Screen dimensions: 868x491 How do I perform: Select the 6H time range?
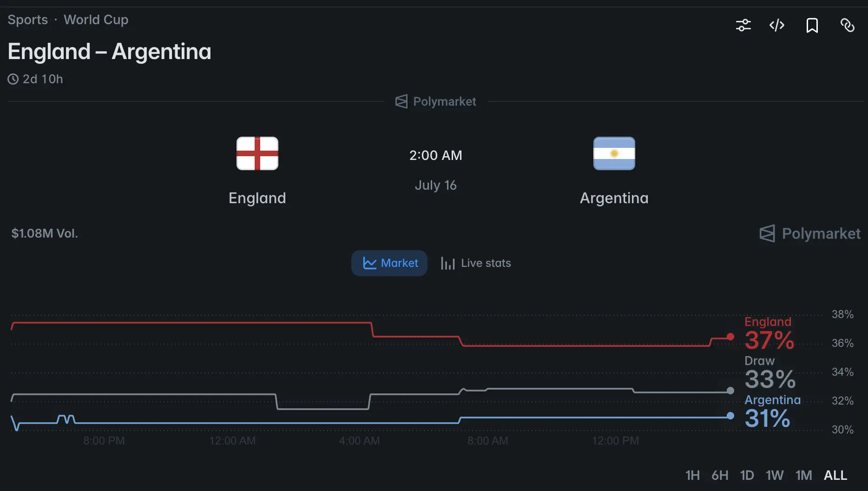pyautogui.click(x=720, y=475)
